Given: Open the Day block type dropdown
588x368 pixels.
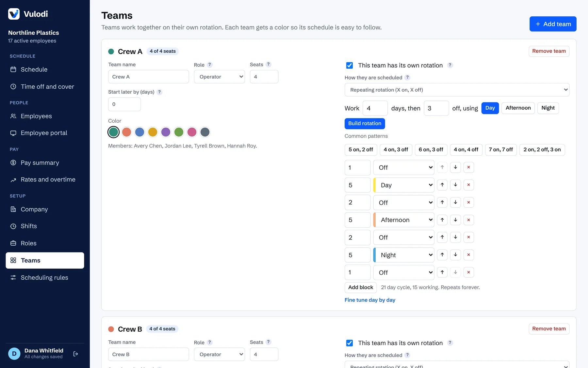Looking at the screenshot, I should 404,185.
